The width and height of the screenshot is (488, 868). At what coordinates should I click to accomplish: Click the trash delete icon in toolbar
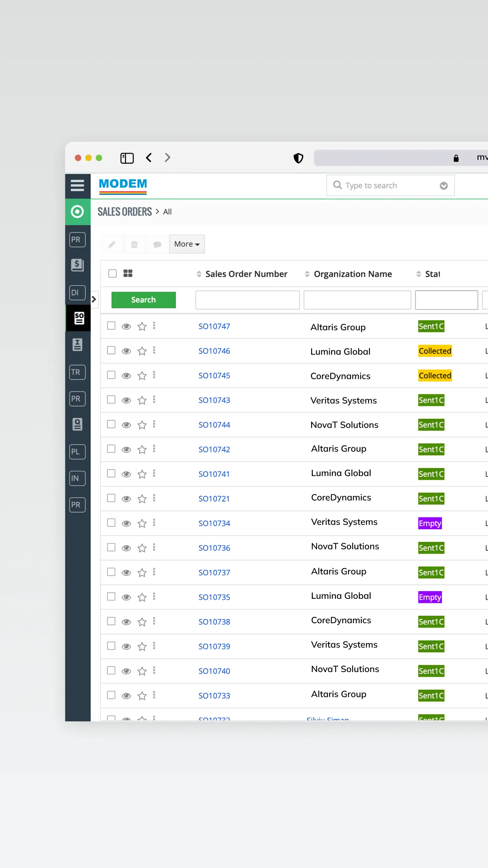pos(134,244)
